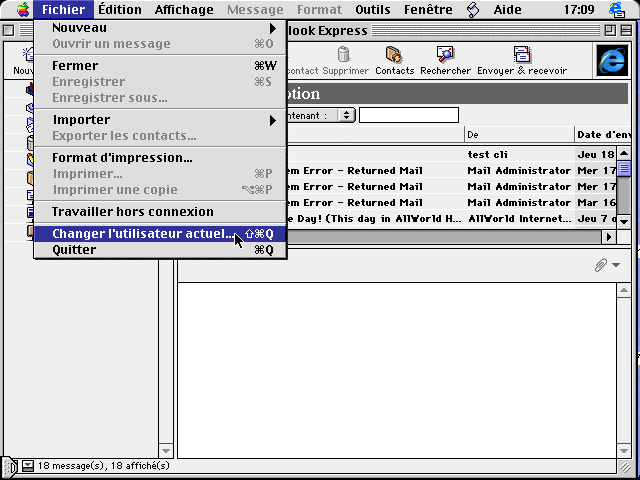Click the message list scroll up arrow

[624, 153]
